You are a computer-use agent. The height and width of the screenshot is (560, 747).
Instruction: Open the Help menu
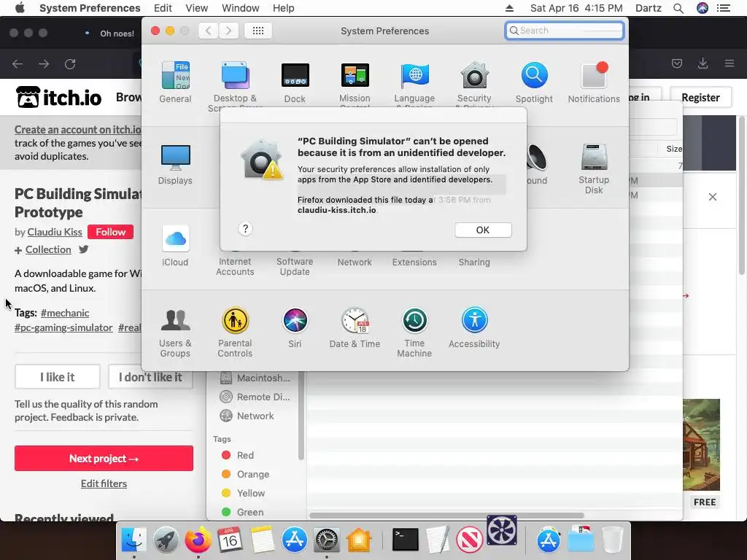pyautogui.click(x=284, y=8)
